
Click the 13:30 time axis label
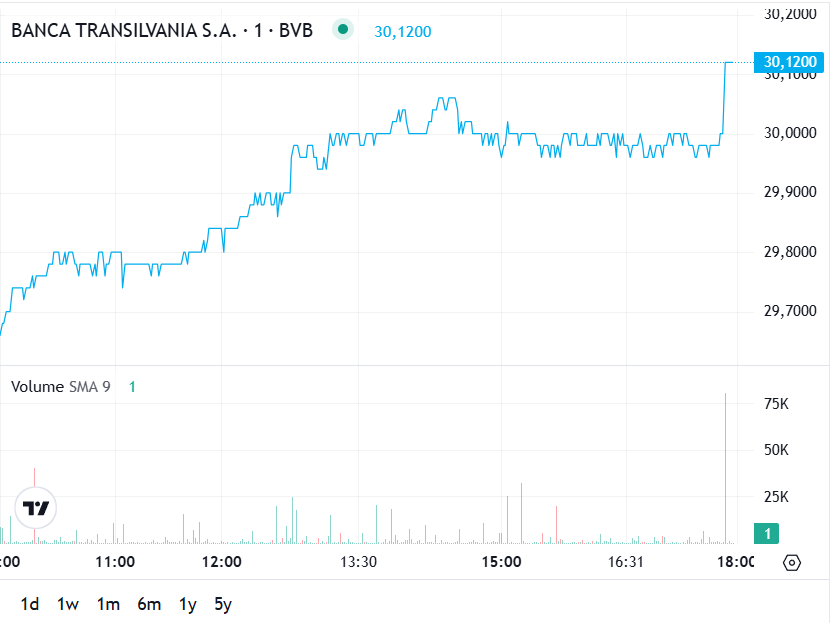tap(358, 562)
